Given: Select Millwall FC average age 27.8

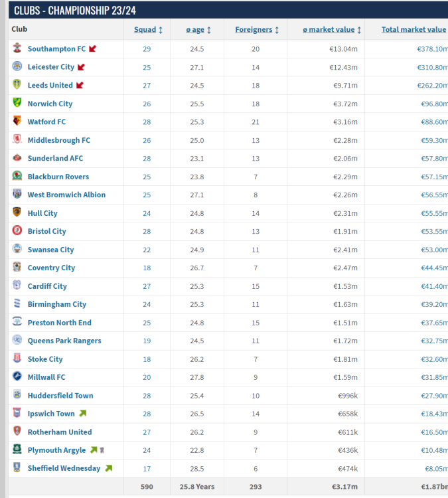Looking at the screenshot, I should pyautogui.click(x=197, y=377).
